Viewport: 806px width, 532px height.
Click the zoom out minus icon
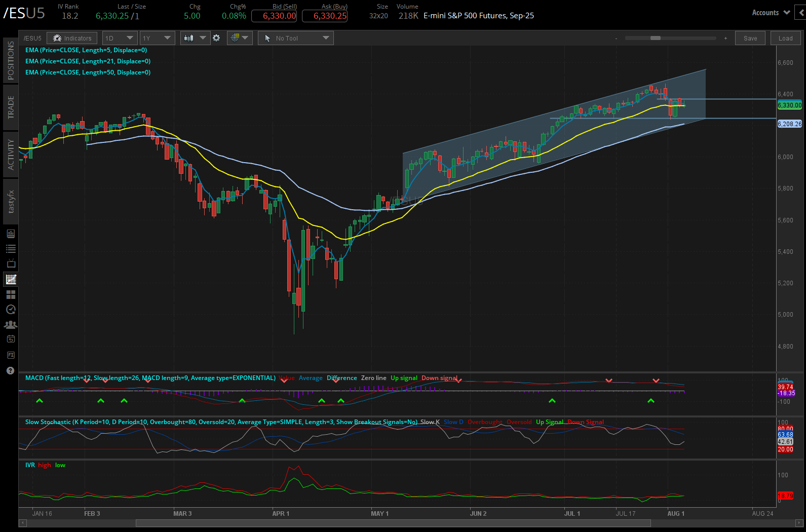[617, 38]
